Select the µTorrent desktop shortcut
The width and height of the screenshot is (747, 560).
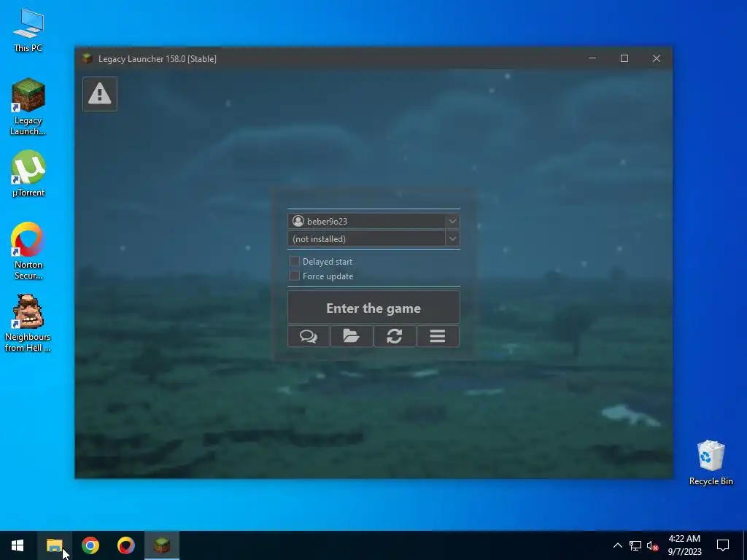[x=28, y=174]
